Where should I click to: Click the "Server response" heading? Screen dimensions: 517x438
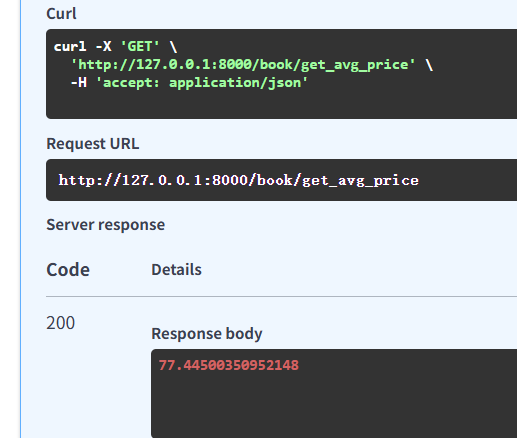105,225
